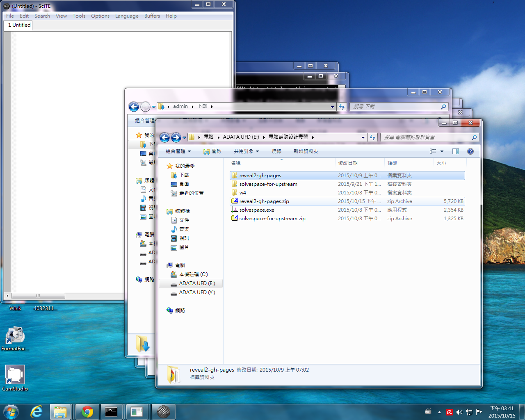Open Edit menu in SciTE
Image resolution: width=525 pixels, height=420 pixels.
pos(24,16)
